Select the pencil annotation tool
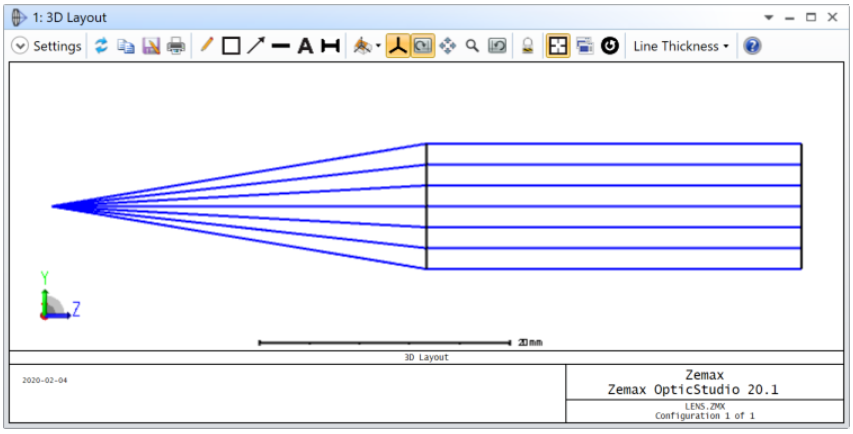 [x=207, y=46]
